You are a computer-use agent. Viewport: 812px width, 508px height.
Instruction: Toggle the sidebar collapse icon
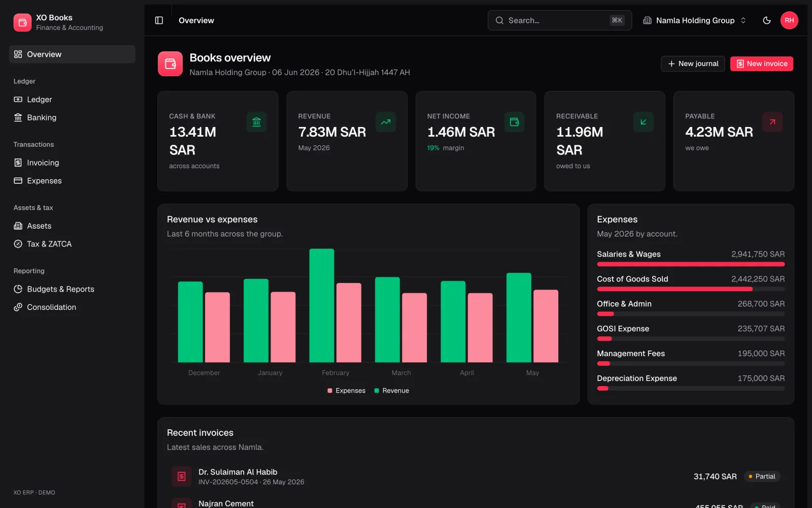(159, 20)
